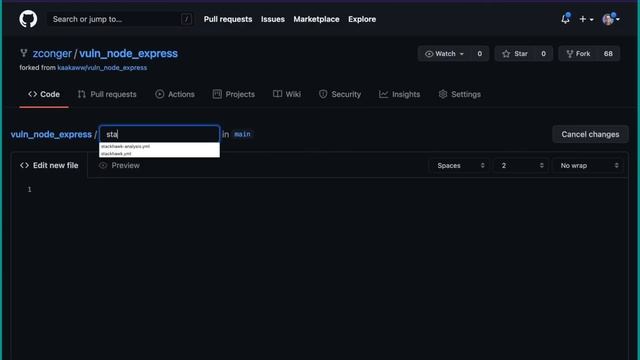Switch to the Security tab
This screenshot has width=640, height=360.
tap(340, 94)
